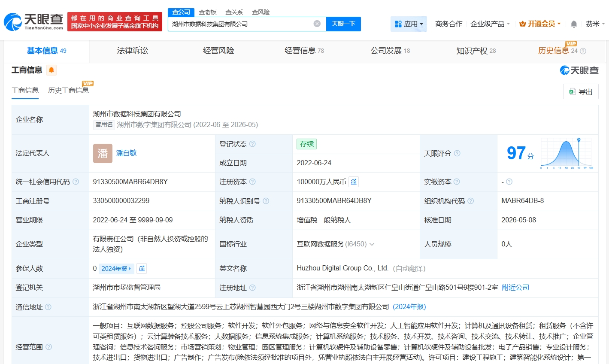The image size is (609, 364).
Task: Click organization code MABR64DB-8
Action: pyautogui.click(x=522, y=201)
